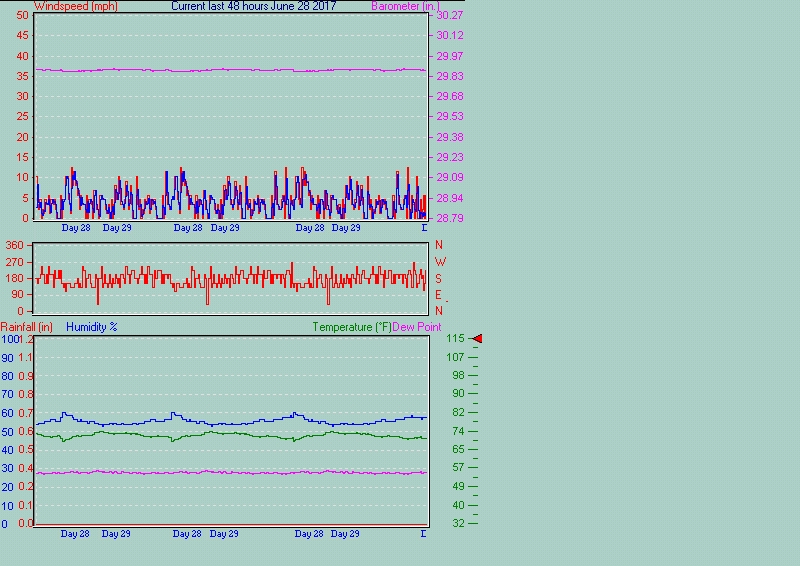Click the 28.79 barometer scale value
The height and width of the screenshot is (566, 800).
tap(450, 218)
